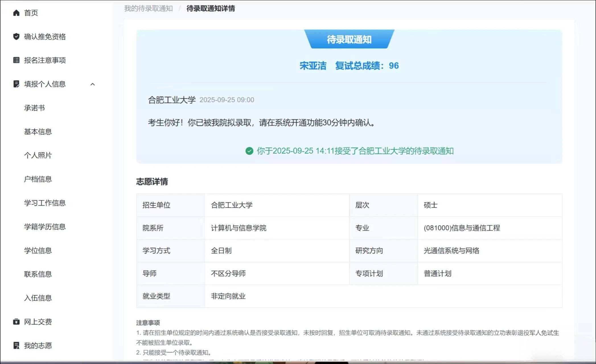Open the 承诺书 sidebar item
This screenshot has width=596, height=364.
(x=34, y=108)
